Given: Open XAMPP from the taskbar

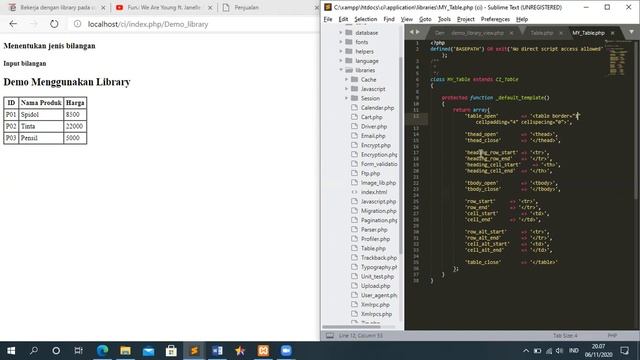Looking at the screenshot, I should (263, 351).
